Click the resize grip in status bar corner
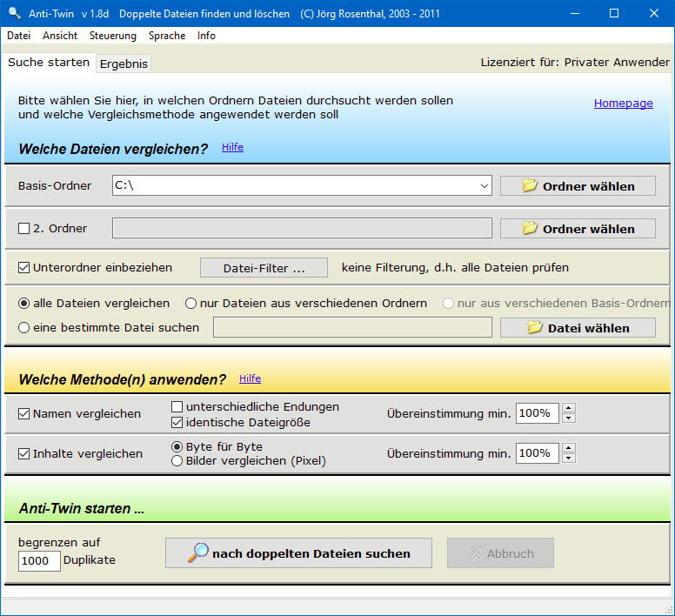The width and height of the screenshot is (675, 616). click(x=670, y=610)
